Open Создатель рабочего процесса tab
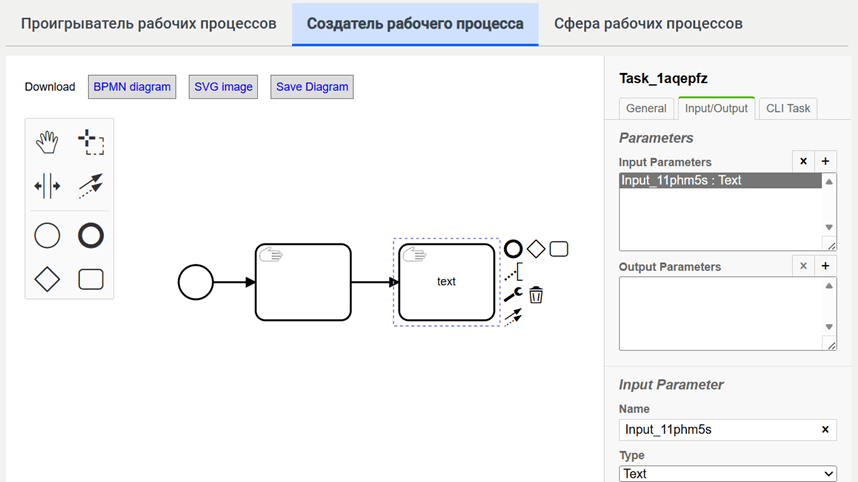The image size is (858, 482). pos(415,24)
